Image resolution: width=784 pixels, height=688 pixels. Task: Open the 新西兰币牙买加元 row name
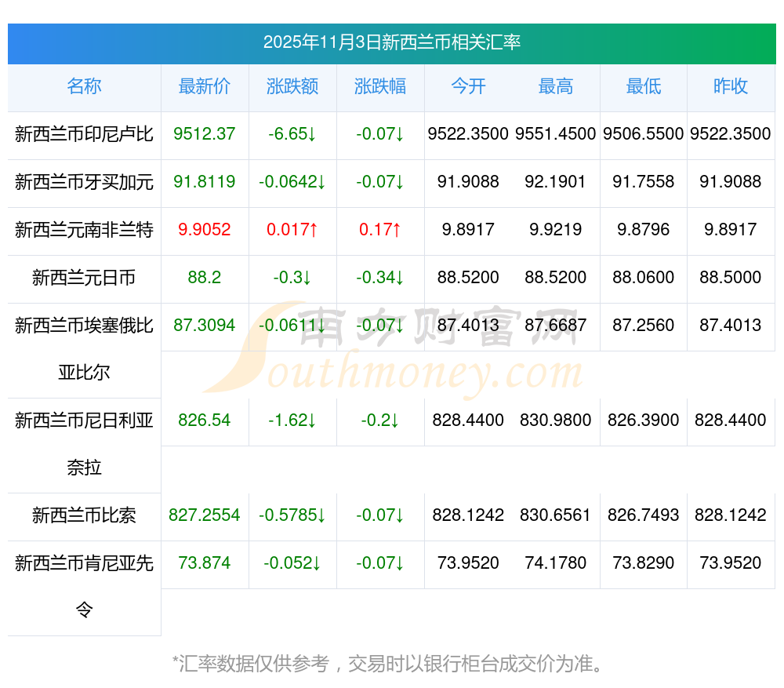(84, 182)
